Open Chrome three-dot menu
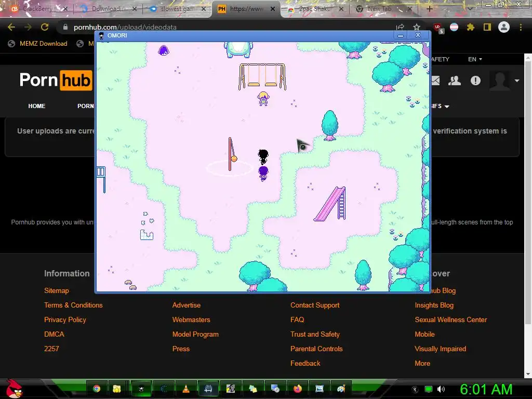This screenshot has width=532, height=399. point(521,27)
